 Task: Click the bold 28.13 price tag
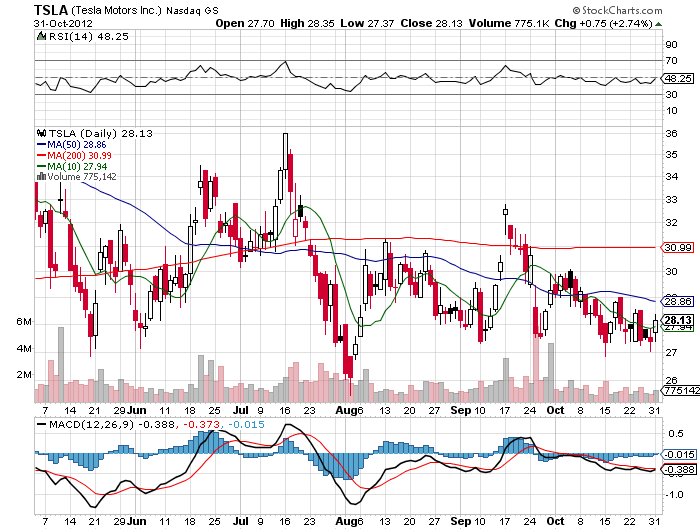tap(678, 320)
